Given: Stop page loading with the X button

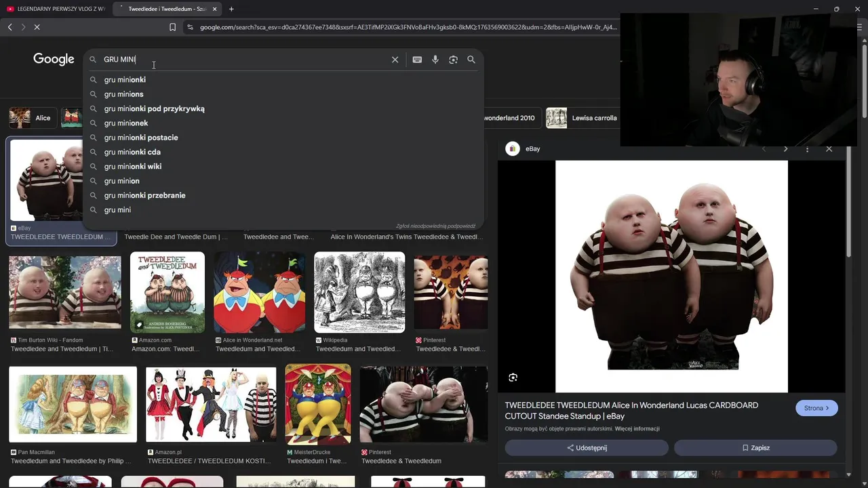Looking at the screenshot, I should tap(37, 27).
